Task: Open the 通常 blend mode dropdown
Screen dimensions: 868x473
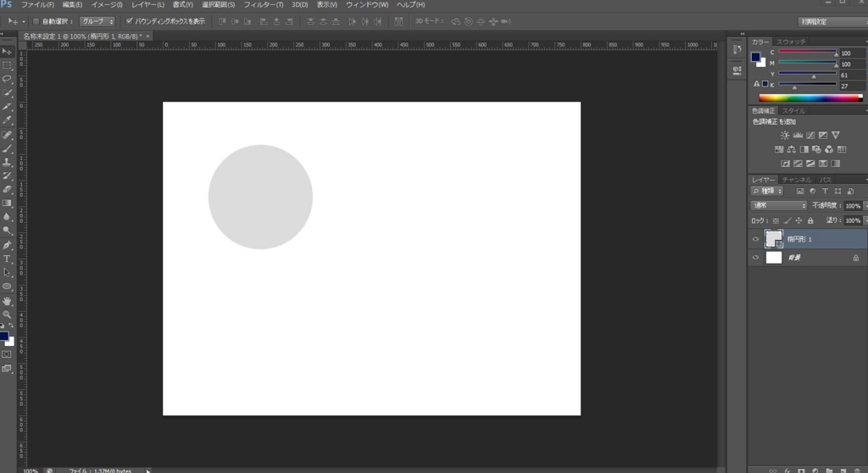Action: [779, 205]
